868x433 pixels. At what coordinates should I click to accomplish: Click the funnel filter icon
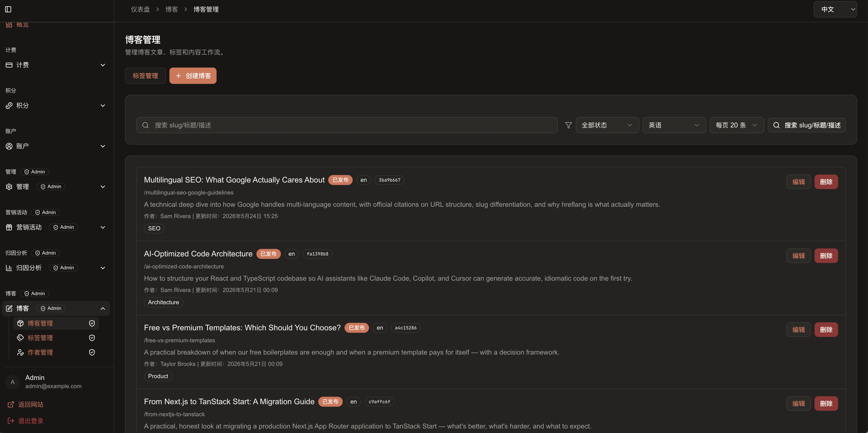pos(569,125)
